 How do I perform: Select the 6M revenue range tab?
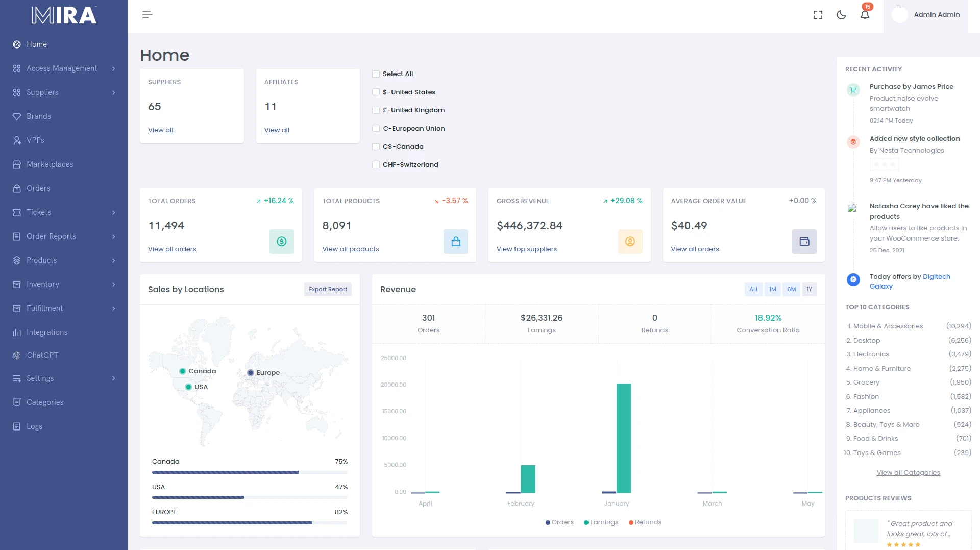coord(791,289)
